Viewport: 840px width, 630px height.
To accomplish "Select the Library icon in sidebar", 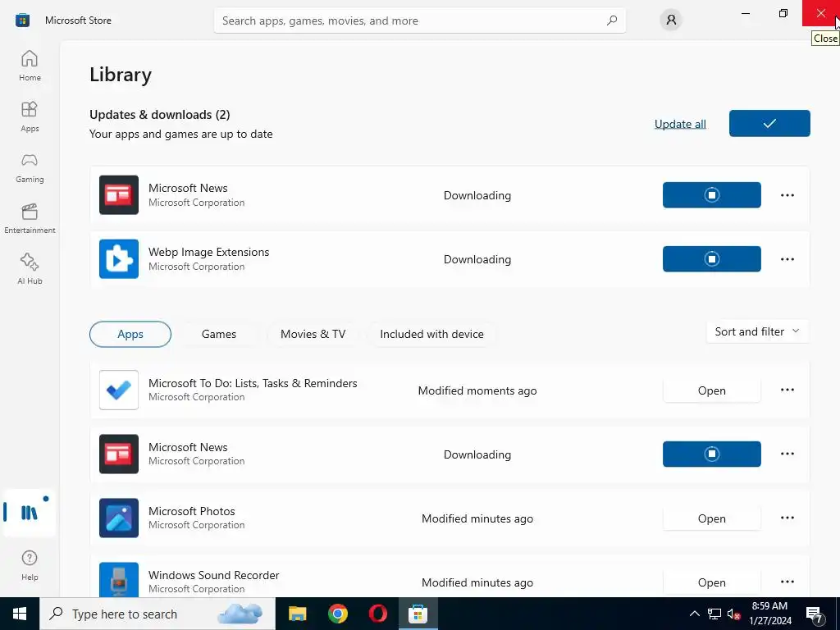I will pyautogui.click(x=30, y=513).
